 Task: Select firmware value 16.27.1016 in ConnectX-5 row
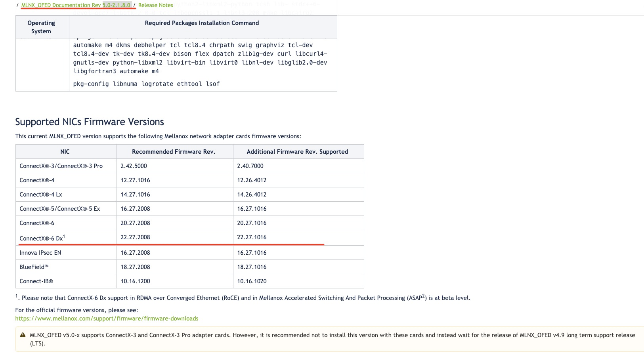[252, 209]
